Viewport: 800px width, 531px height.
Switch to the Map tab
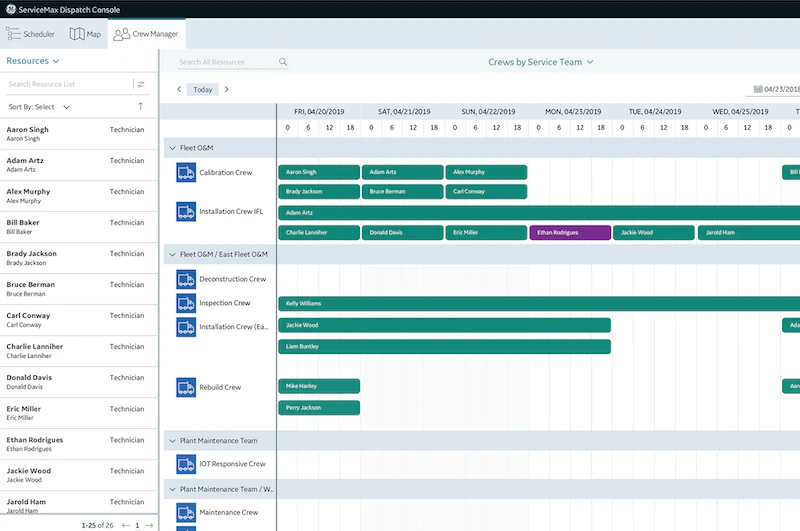(x=85, y=34)
